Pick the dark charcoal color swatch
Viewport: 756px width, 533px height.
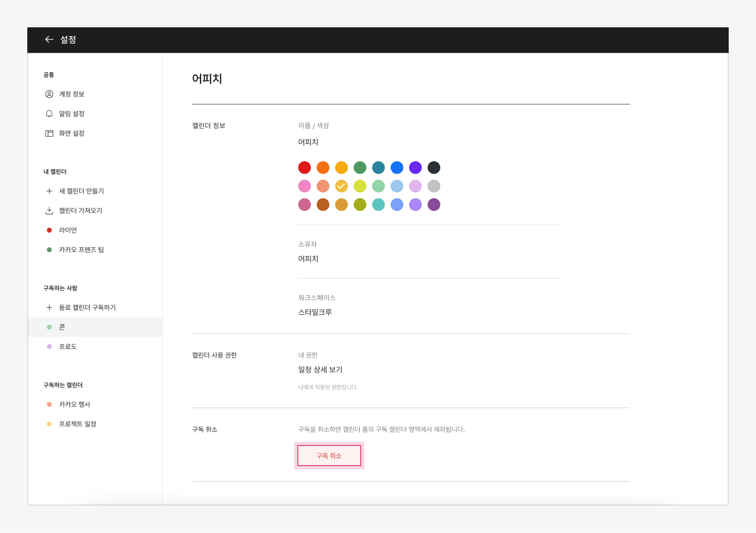point(434,168)
